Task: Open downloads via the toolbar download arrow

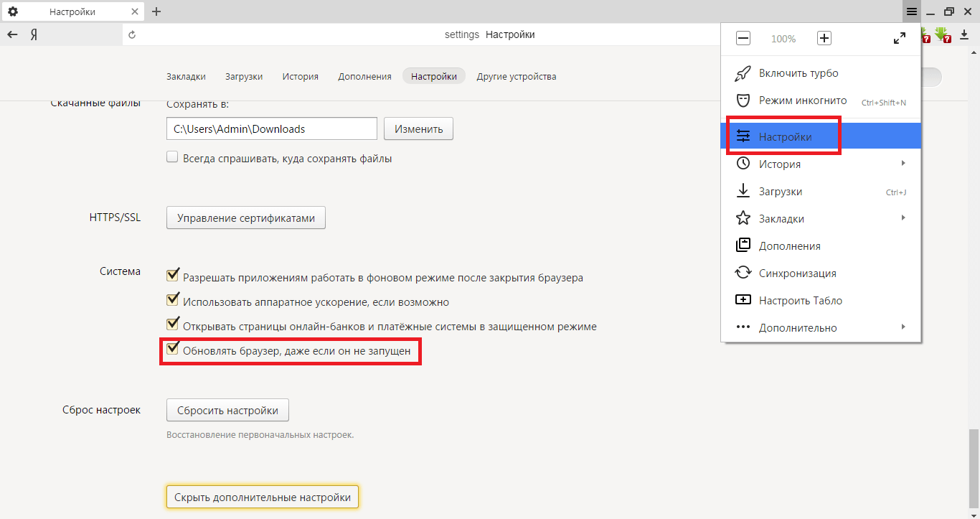Action: (963, 34)
